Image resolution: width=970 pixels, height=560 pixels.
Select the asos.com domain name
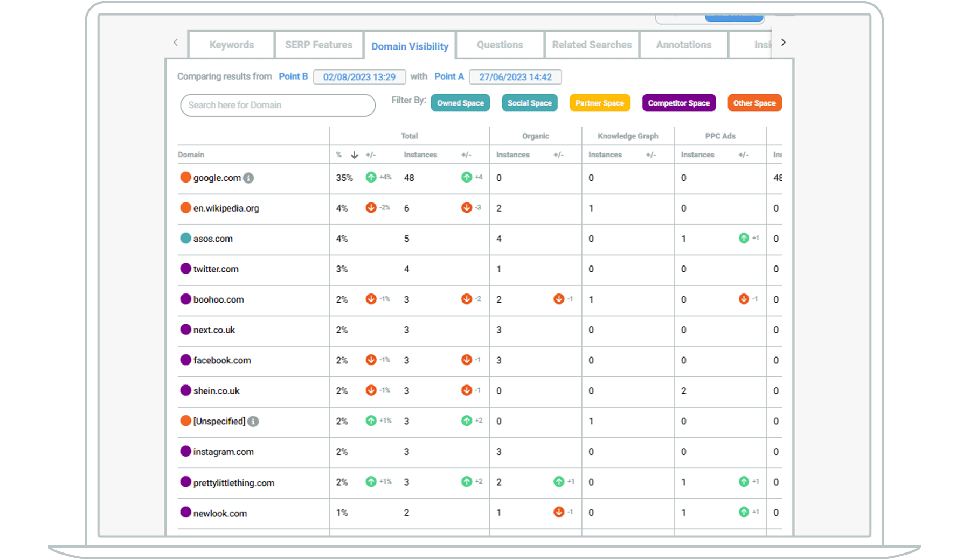pyautogui.click(x=213, y=239)
